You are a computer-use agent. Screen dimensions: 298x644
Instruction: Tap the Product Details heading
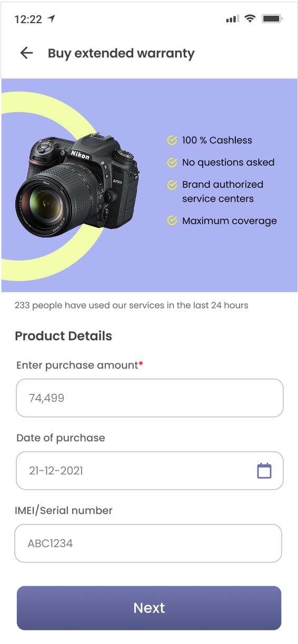pos(63,336)
